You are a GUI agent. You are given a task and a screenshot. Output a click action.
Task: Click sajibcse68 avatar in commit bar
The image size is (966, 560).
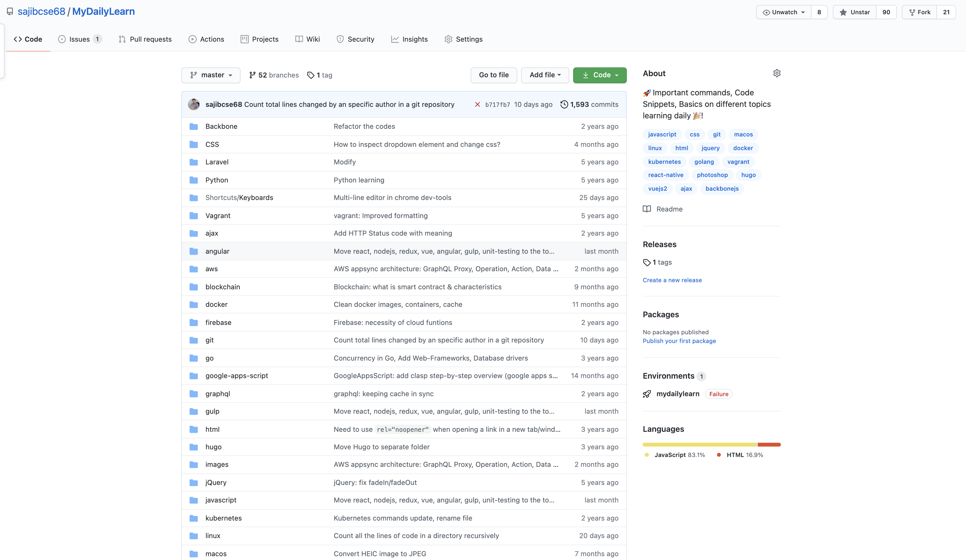click(x=194, y=104)
